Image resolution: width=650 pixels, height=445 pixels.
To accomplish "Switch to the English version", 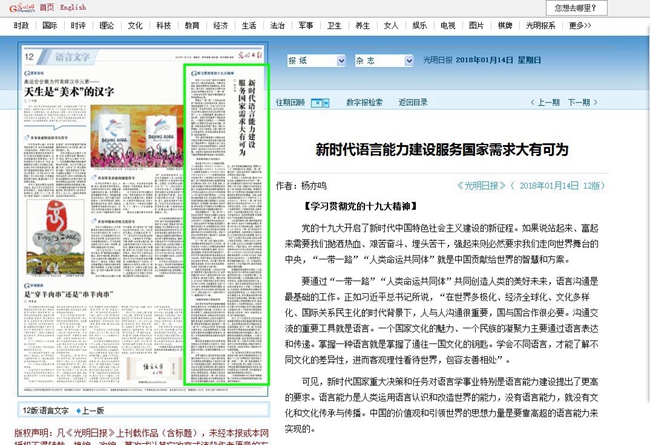I will [73, 7].
